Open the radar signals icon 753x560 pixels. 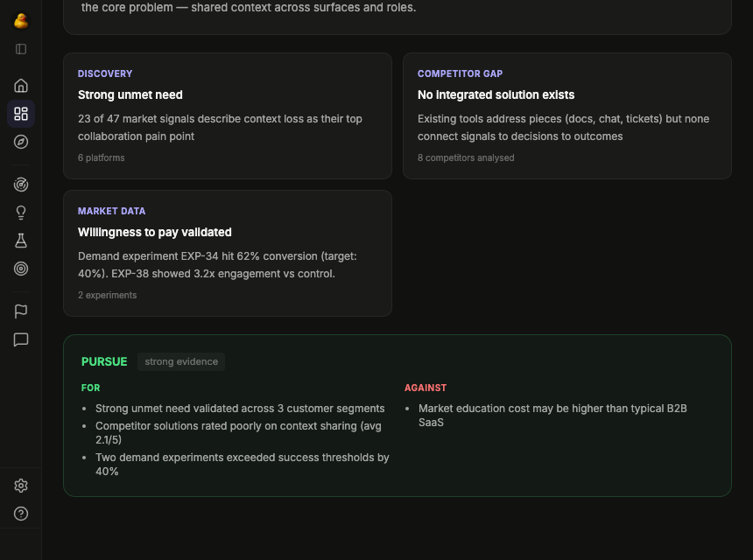[x=21, y=185]
